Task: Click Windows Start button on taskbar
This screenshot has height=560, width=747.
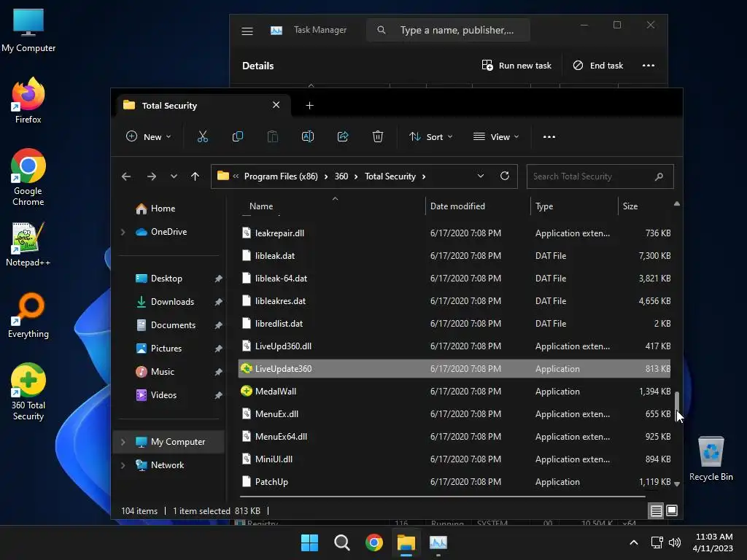Action: tap(309, 542)
